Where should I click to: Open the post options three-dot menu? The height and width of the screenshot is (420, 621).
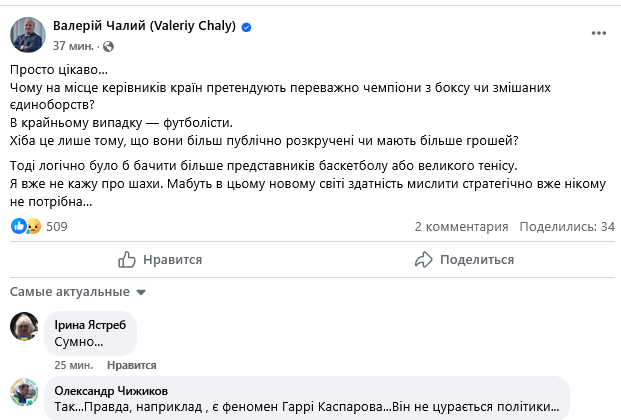coord(597,36)
